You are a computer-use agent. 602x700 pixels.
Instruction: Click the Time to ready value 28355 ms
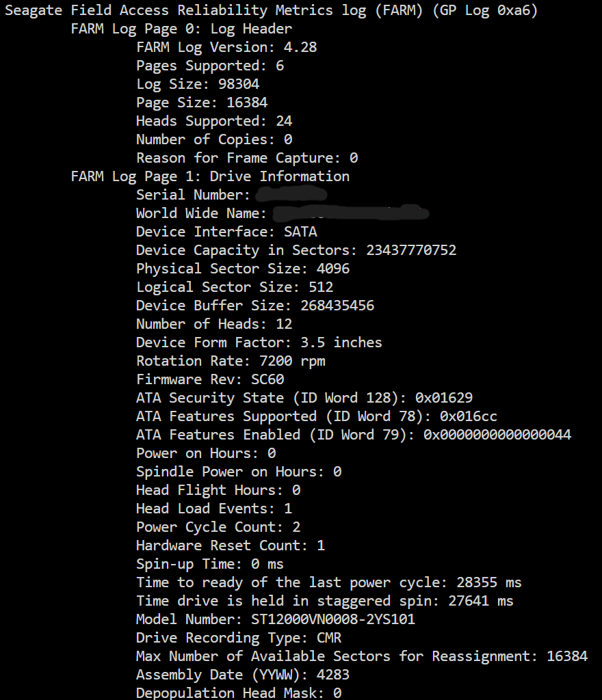489,582
